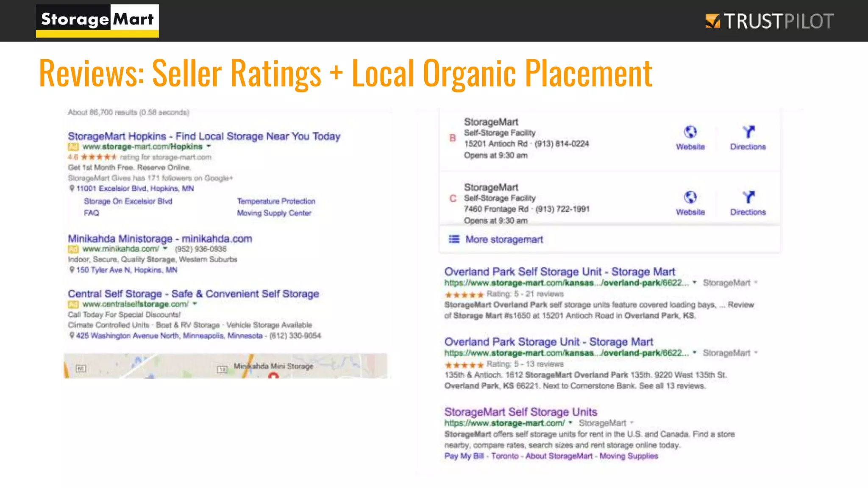Viewport: 868px width, 488px height.
Task: Expand dropdown arrow after centralselfstorage.com URL
Action: tap(195, 304)
